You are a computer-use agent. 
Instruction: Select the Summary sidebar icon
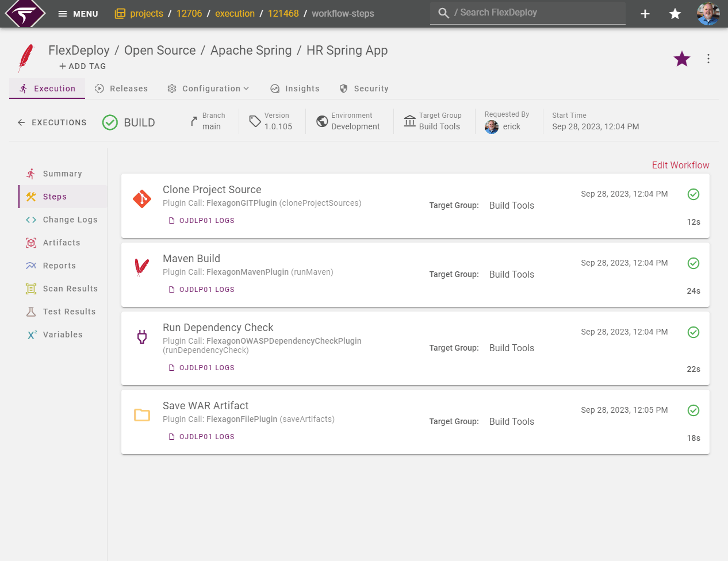tap(32, 173)
